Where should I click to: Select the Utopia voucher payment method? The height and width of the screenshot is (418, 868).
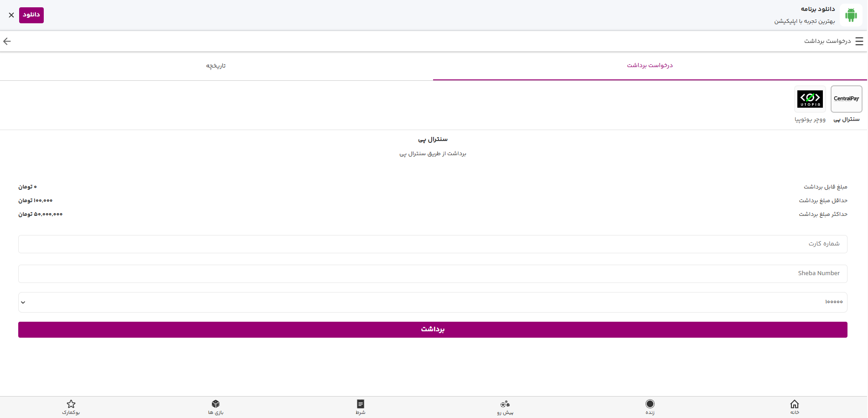pyautogui.click(x=810, y=99)
